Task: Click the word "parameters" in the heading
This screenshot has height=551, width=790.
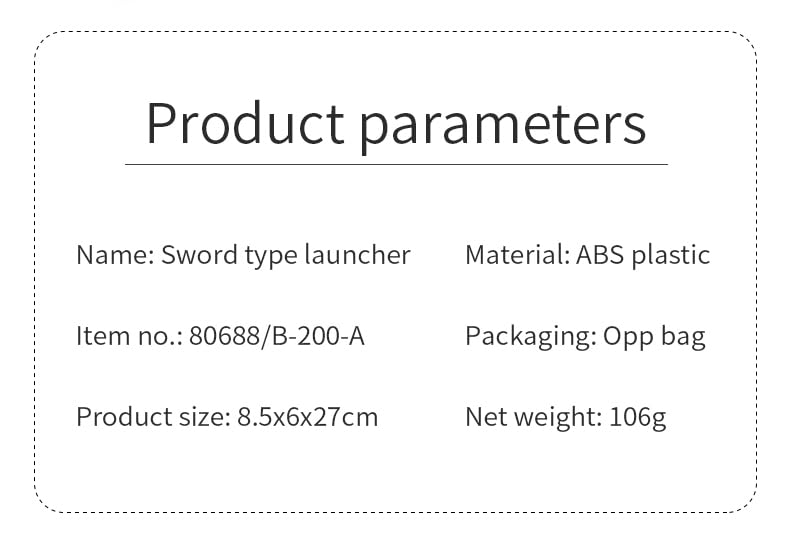Action: (503, 124)
